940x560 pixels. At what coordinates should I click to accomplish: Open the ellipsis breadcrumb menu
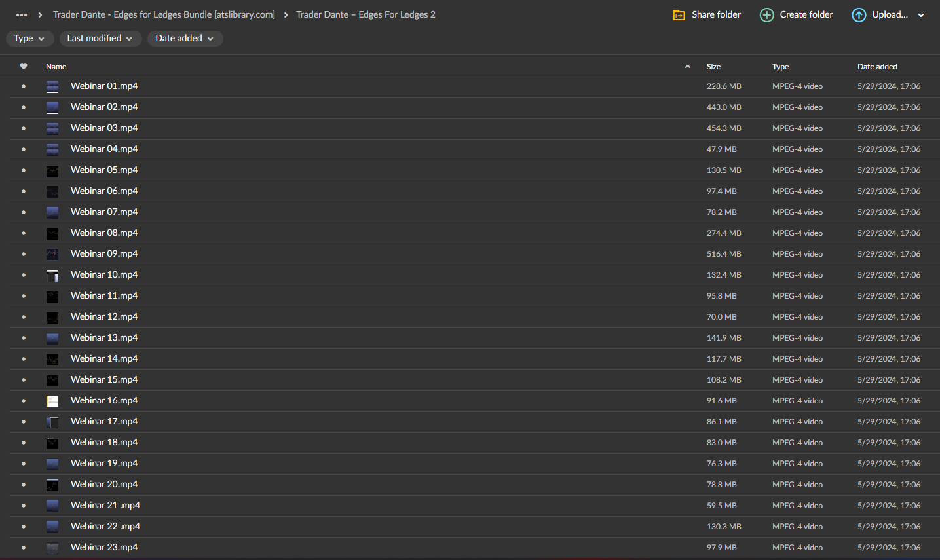click(x=22, y=14)
